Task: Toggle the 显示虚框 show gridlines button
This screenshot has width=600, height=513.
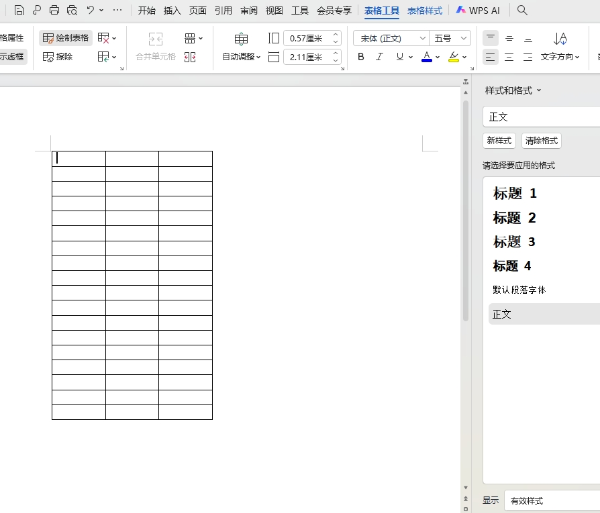Action: point(13,57)
